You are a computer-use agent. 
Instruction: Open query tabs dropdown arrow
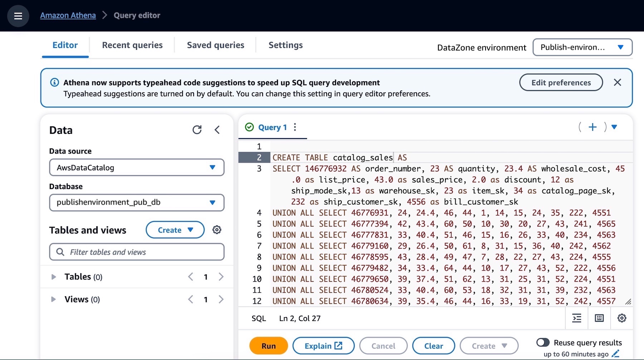click(x=614, y=127)
